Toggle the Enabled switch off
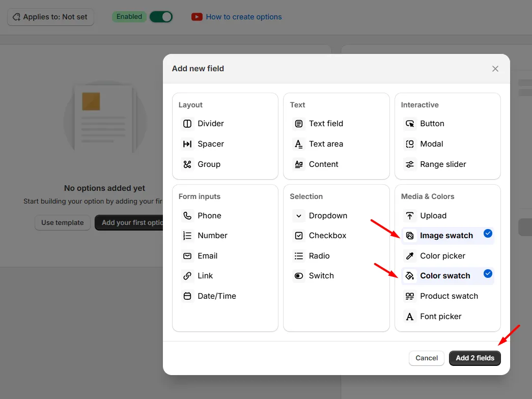The width and height of the screenshot is (532, 399). 161,17
